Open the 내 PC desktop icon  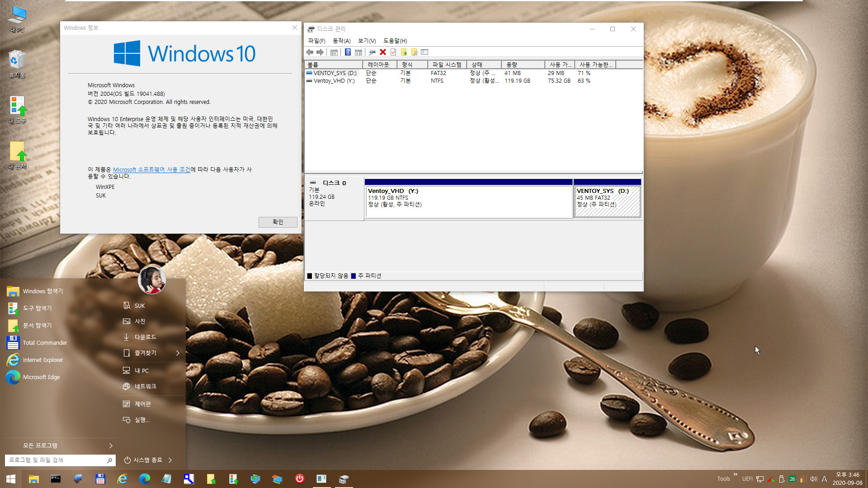[17, 19]
